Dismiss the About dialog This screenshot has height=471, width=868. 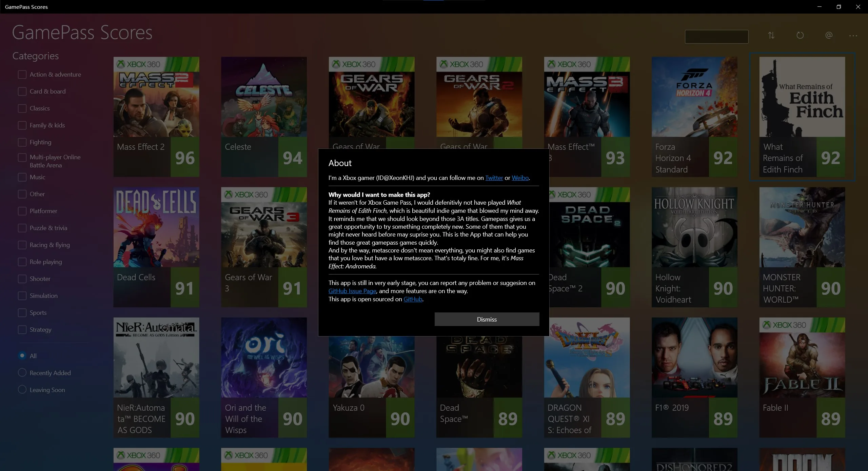[x=487, y=319]
